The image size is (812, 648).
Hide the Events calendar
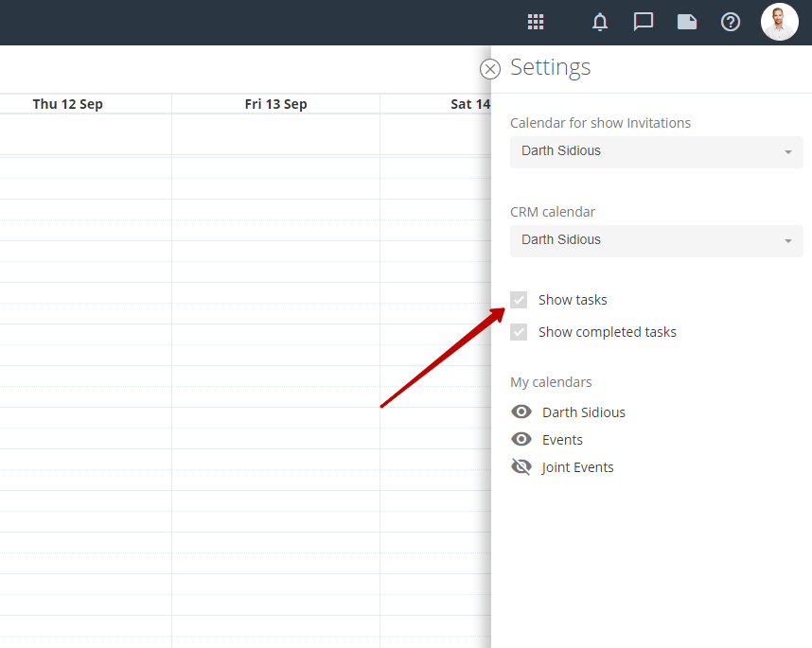pyautogui.click(x=521, y=439)
